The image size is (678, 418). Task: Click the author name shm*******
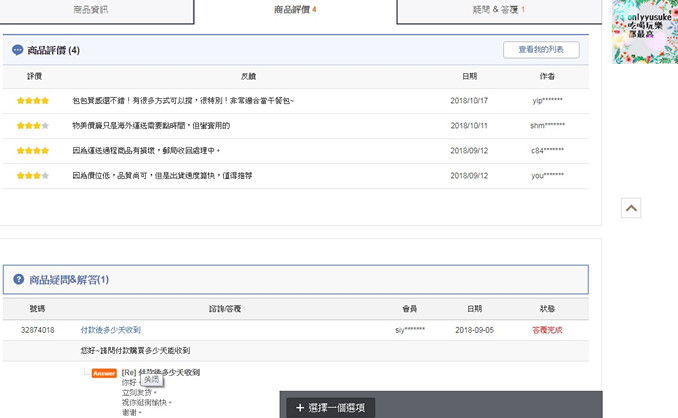547,126
